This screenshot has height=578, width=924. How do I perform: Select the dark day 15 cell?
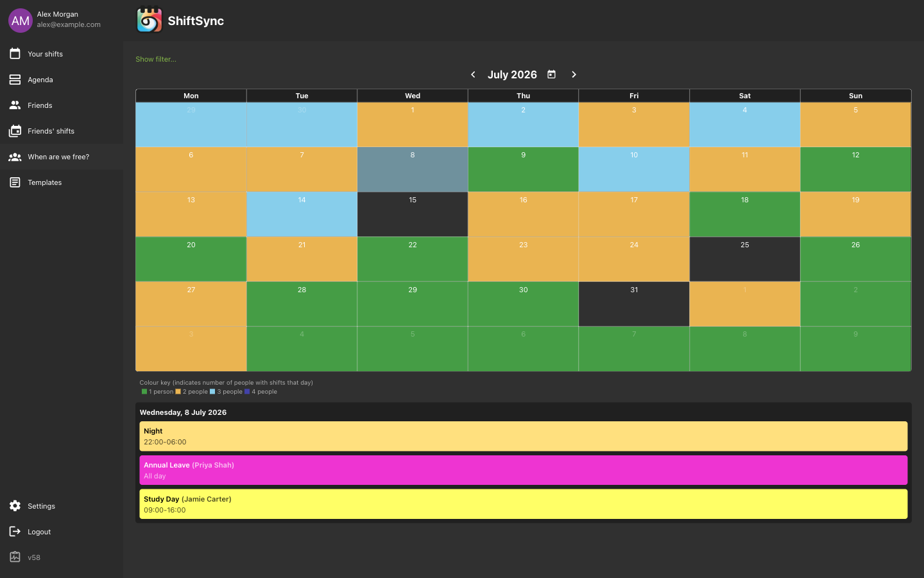(x=413, y=215)
